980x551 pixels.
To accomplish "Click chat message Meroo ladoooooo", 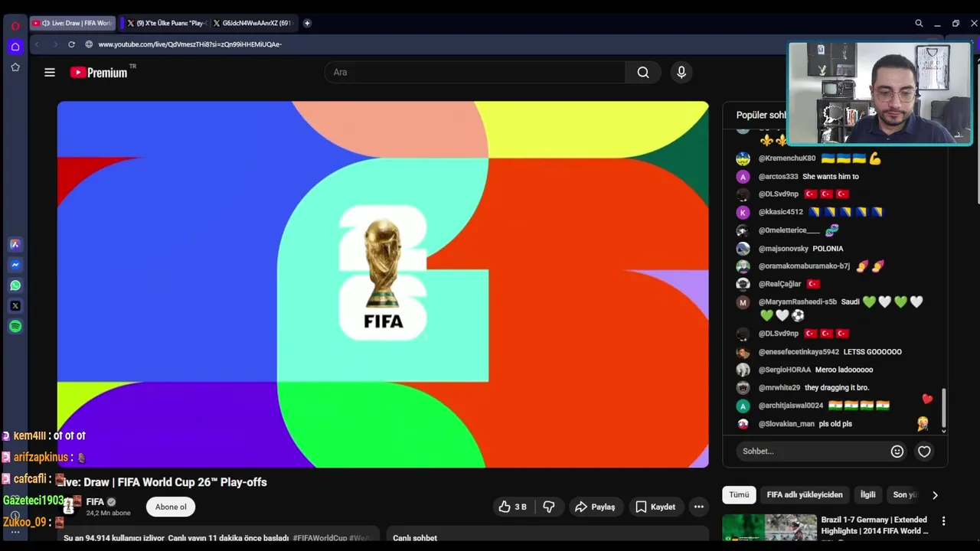I will [844, 370].
